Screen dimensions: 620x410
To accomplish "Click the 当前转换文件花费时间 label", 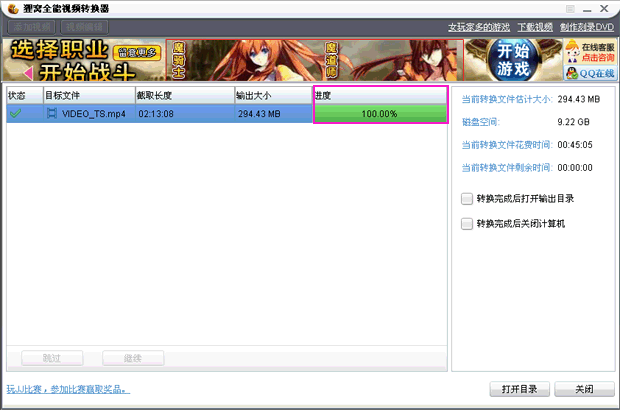I will 507,145.
